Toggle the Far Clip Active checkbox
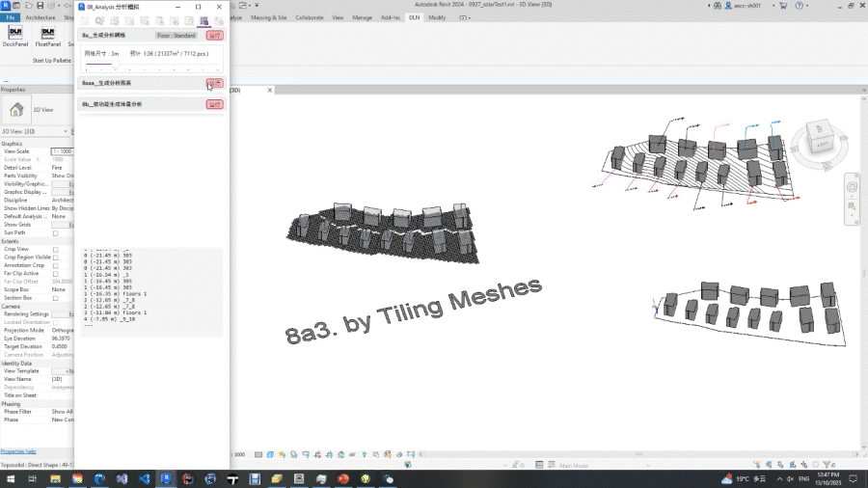 click(55, 274)
